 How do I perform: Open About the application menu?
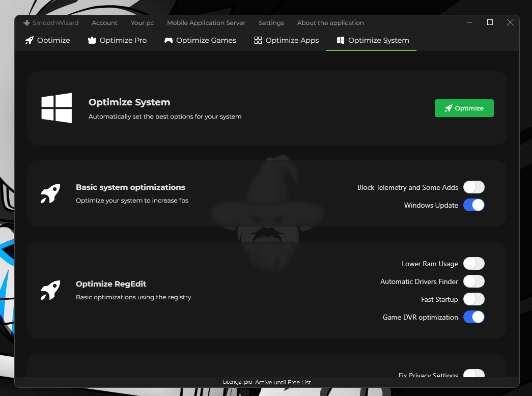point(330,23)
